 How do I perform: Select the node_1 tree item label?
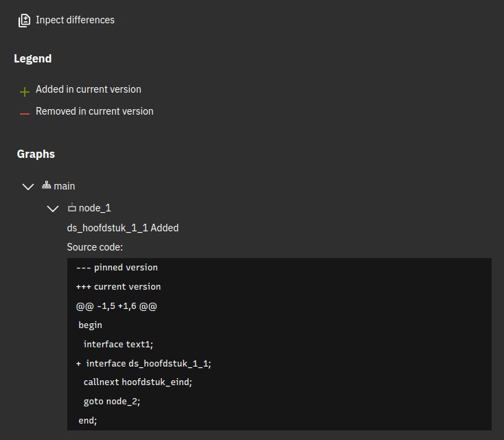click(x=95, y=208)
